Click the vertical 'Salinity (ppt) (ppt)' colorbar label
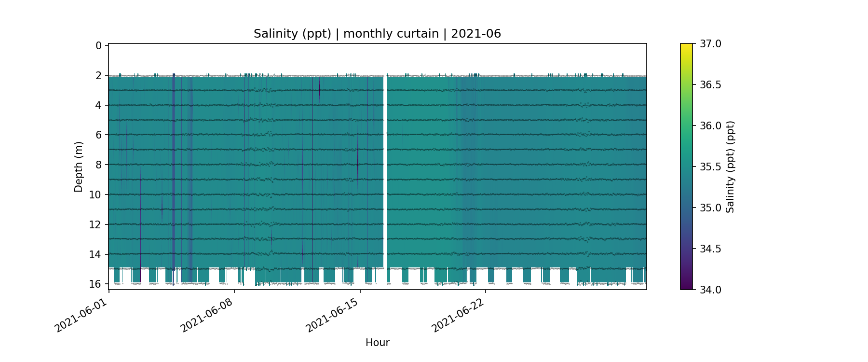This screenshot has width=868, height=362. [730, 167]
